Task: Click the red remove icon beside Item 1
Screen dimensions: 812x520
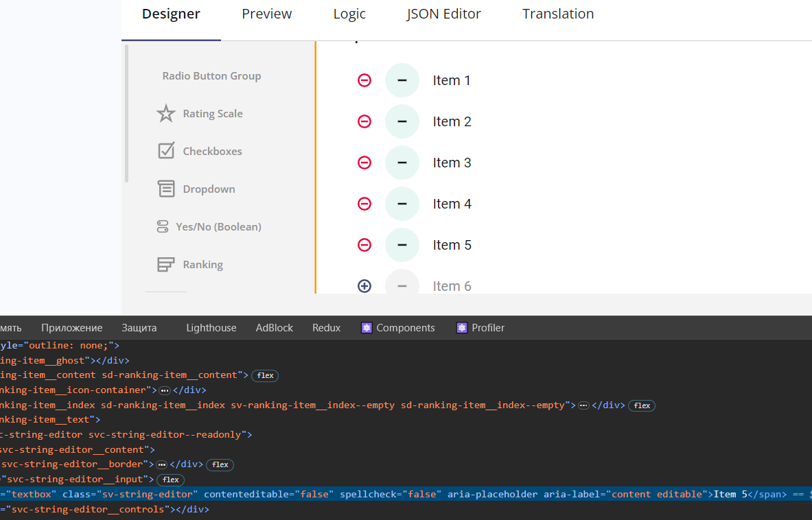Action: tap(364, 80)
